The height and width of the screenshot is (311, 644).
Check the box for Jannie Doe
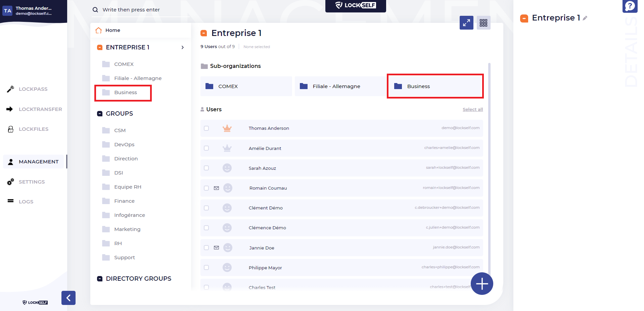(x=206, y=247)
